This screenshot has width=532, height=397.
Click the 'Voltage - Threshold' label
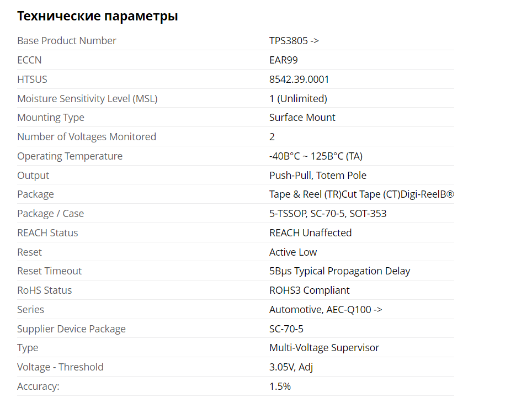pos(60,367)
